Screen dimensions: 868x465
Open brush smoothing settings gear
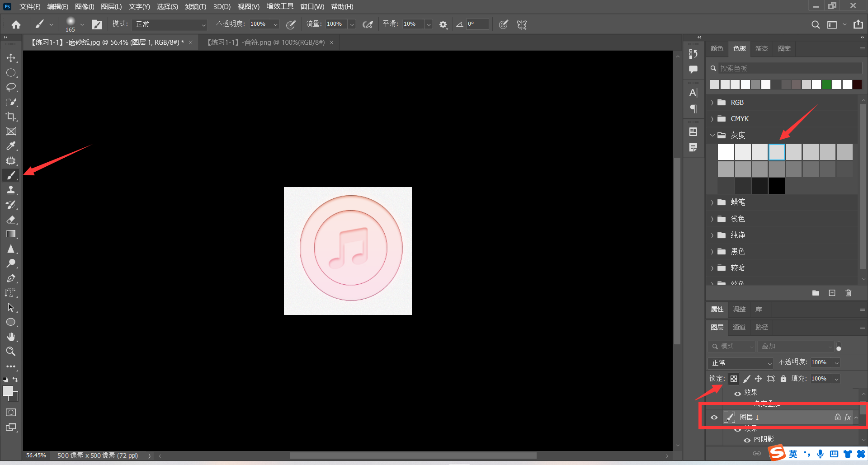pos(443,24)
